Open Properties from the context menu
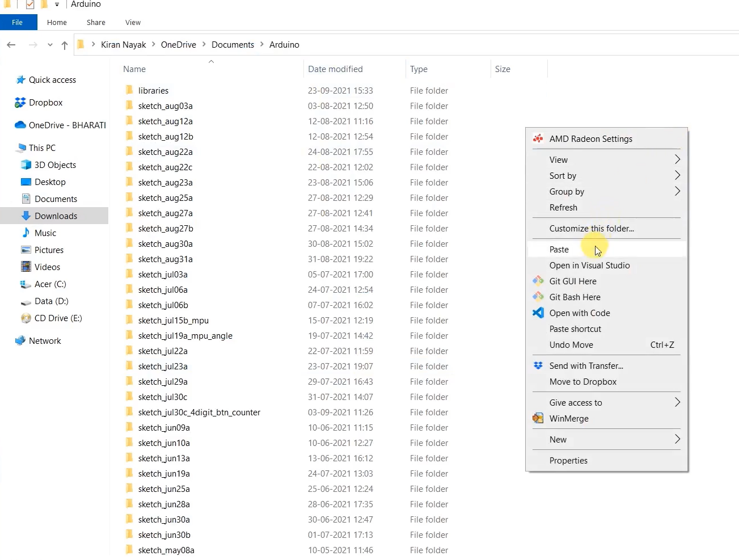The height and width of the screenshot is (560, 739). pyautogui.click(x=606, y=460)
